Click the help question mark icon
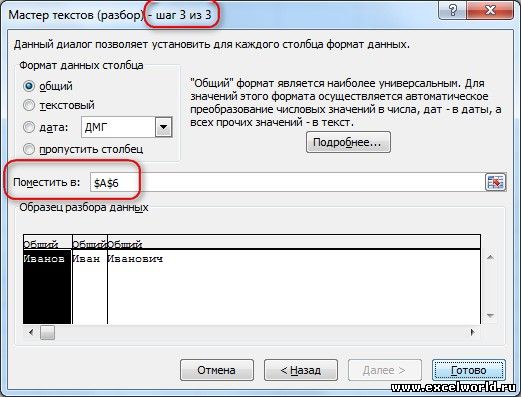 pyautogui.click(x=453, y=10)
